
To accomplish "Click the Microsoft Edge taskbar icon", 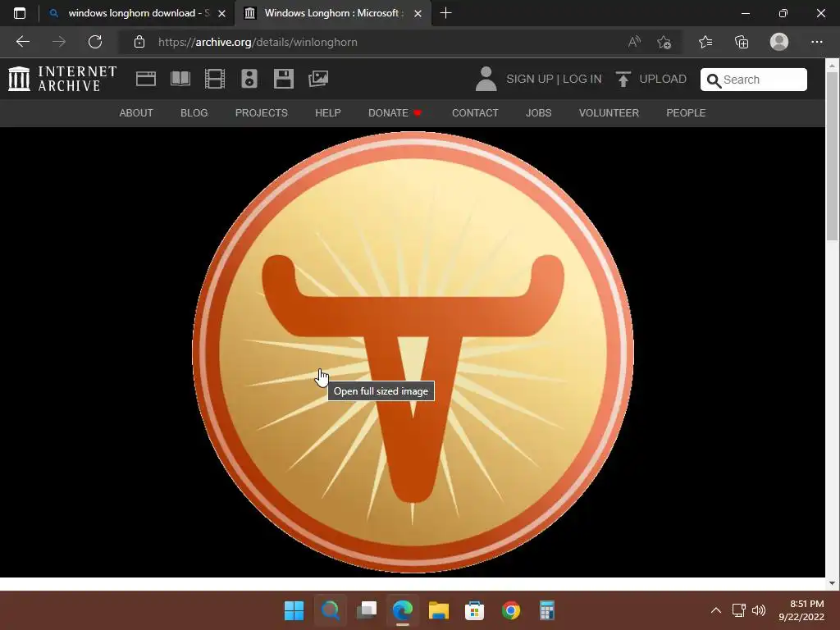I will [402, 610].
